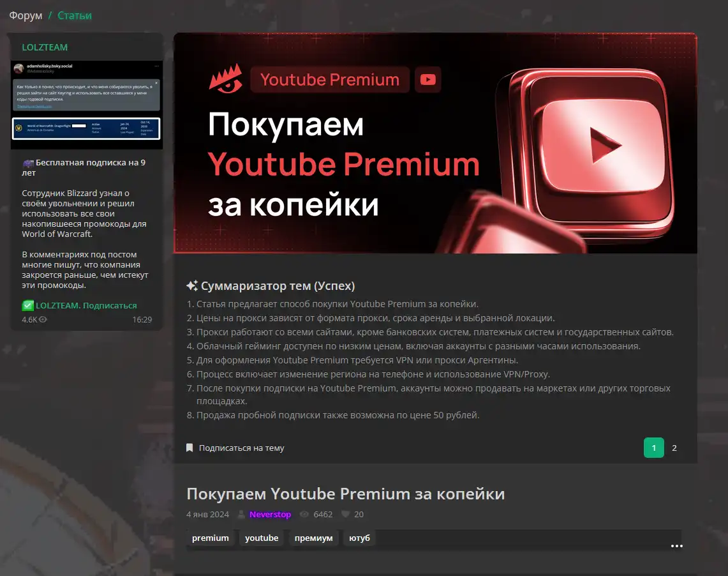
Task: Open the sidebar World of Warcraft post image
Action: click(x=87, y=105)
